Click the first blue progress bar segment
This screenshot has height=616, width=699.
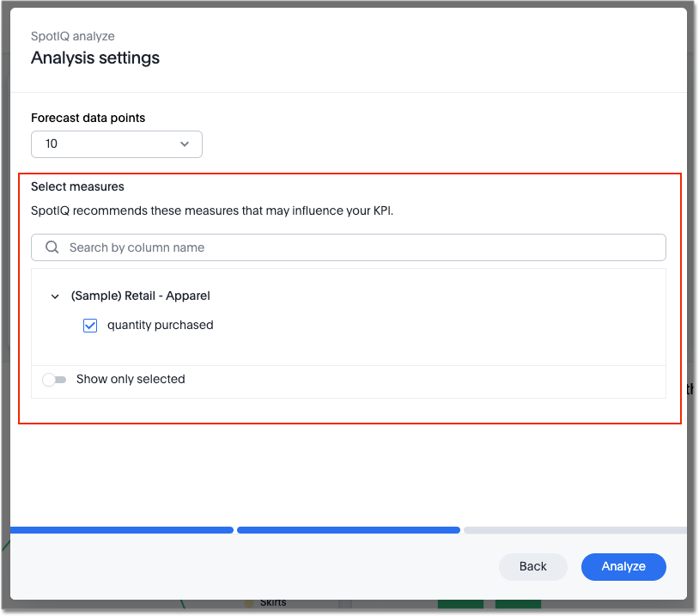(x=120, y=530)
